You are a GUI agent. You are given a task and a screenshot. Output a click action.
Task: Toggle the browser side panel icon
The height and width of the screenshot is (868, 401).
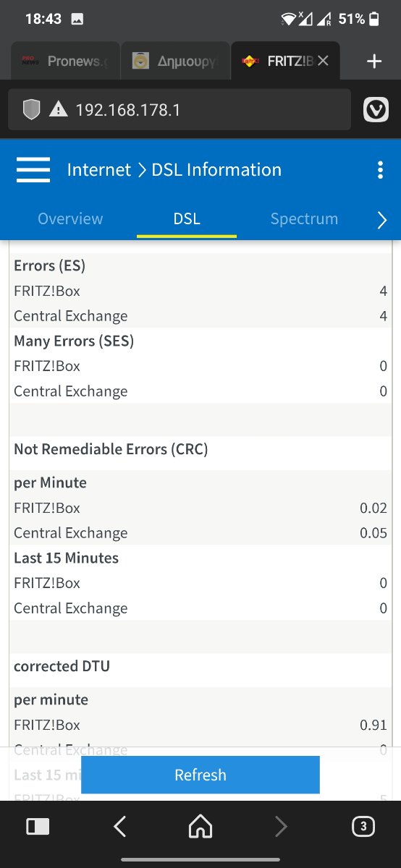pos(38,826)
